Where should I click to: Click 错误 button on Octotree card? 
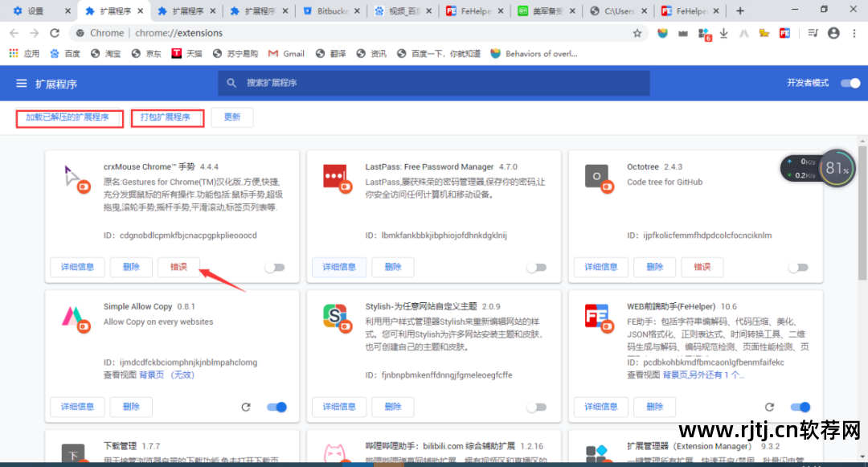coord(702,267)
